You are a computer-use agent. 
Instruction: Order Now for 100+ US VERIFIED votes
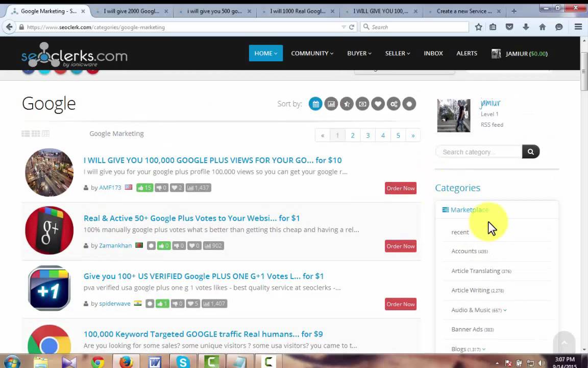pos(401,304)
